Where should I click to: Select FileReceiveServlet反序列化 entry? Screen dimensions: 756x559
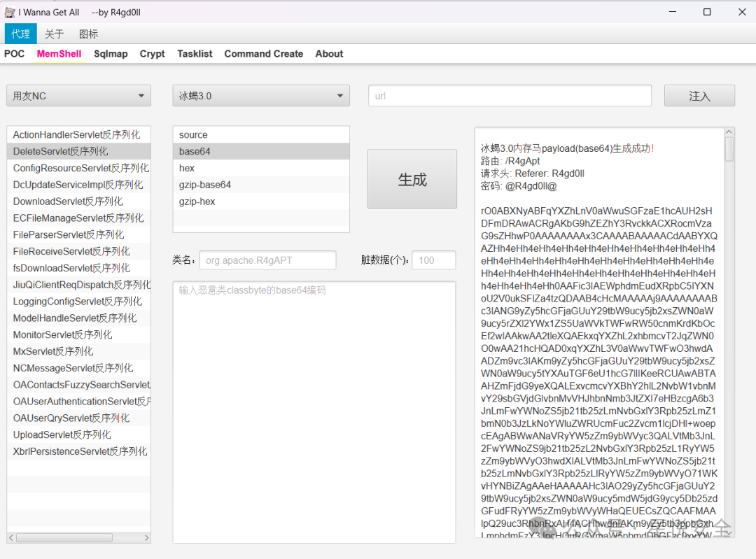78,252
